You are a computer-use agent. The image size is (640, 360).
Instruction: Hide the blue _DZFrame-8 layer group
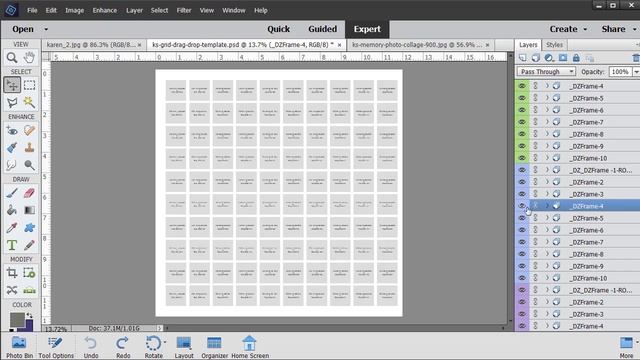click(x=522, y=254)
